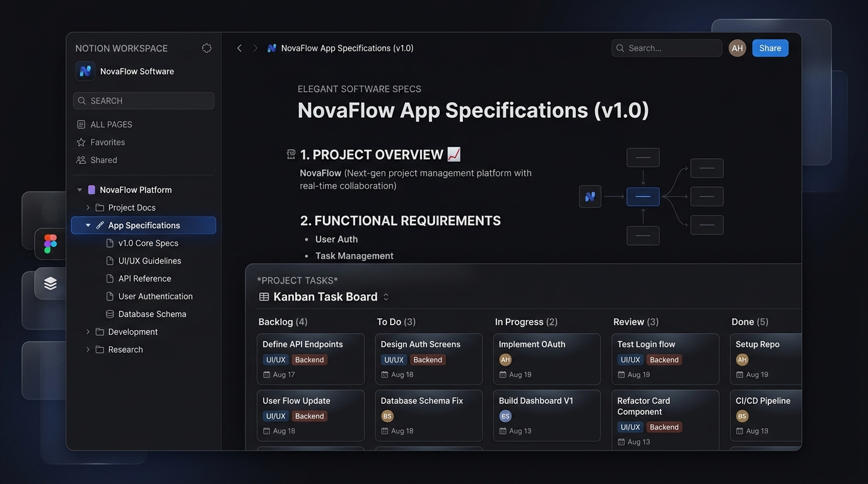This screenshot has height=484, width=868.
Task: Click the NovaFlow logo node in diagram
Action: coord(590,197)
